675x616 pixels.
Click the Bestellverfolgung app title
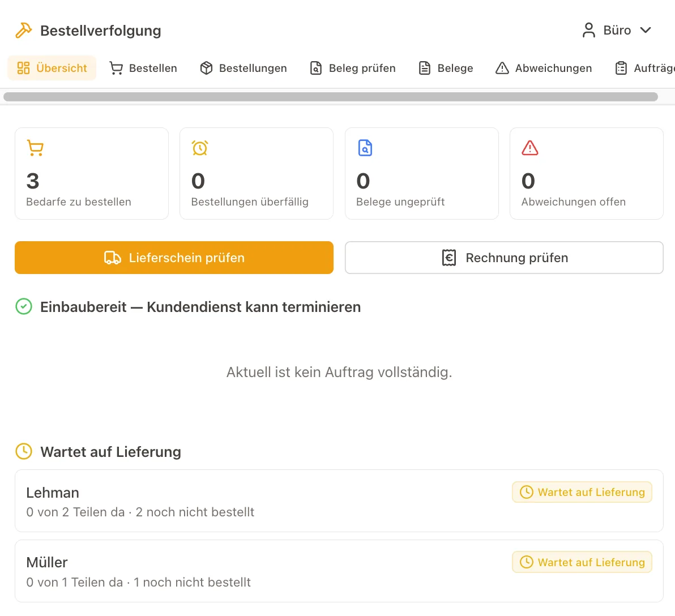pos(101,31)
